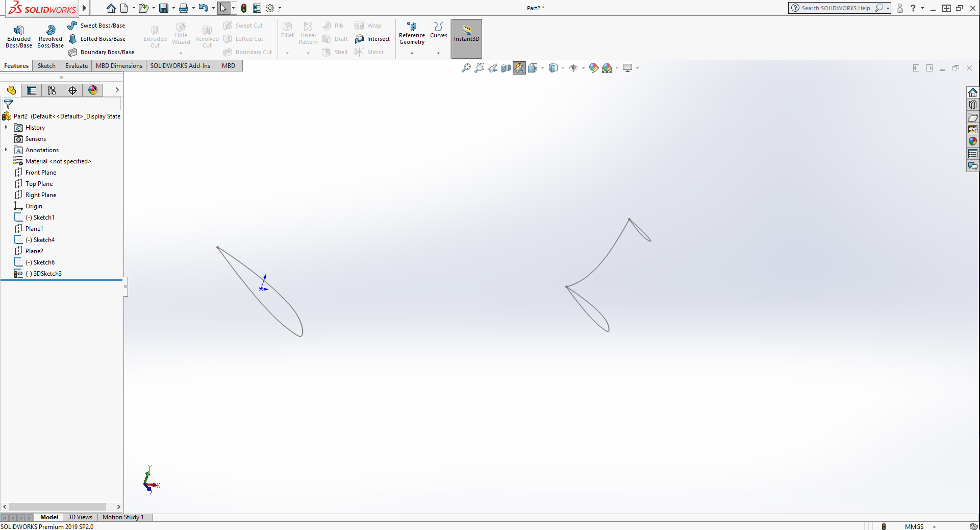Open the Design Library task pane tab
This screenshot has height=530, width=980.
(973, 105)
